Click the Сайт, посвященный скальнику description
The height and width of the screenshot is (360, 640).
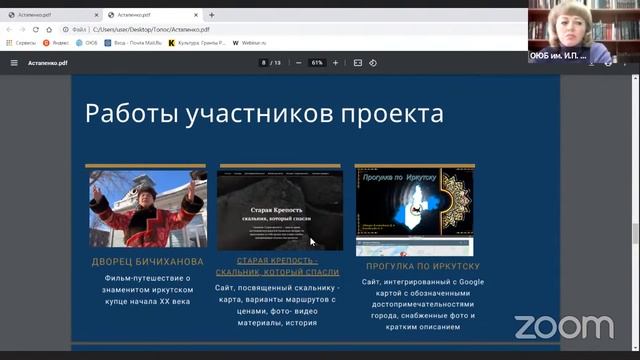tap(277, 305)
